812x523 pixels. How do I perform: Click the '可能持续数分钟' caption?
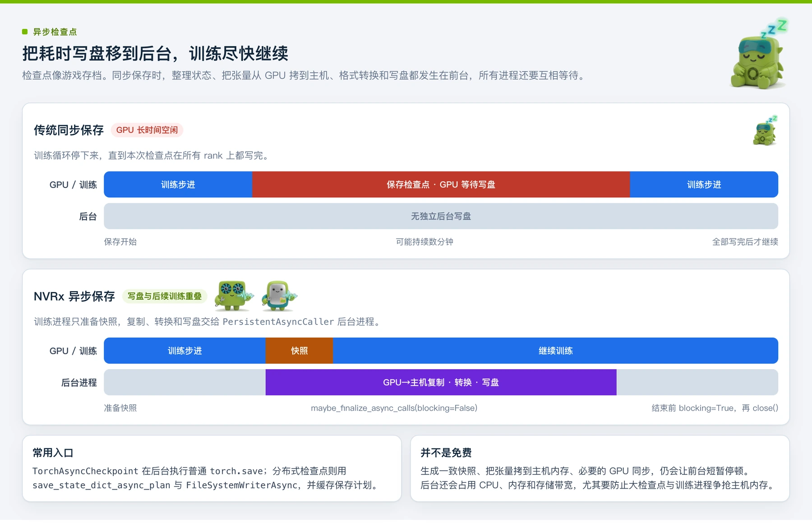point(424,241)
